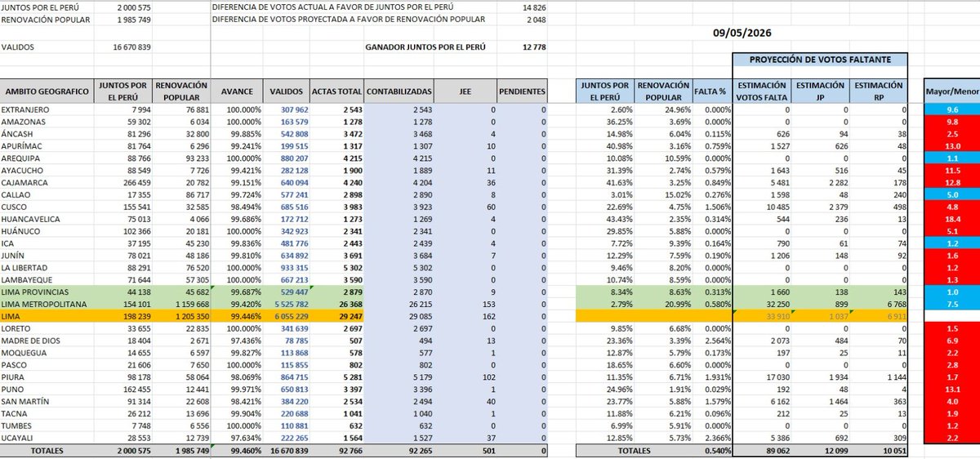Select the ESTIMACIÓN RP header cell

click(877, 91)
